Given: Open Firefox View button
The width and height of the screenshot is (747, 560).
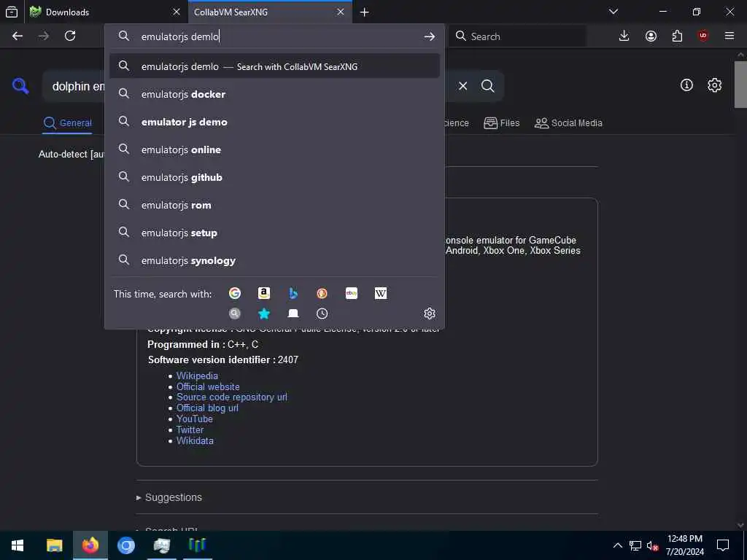Looking at the screenshot, I should [12, 12].
